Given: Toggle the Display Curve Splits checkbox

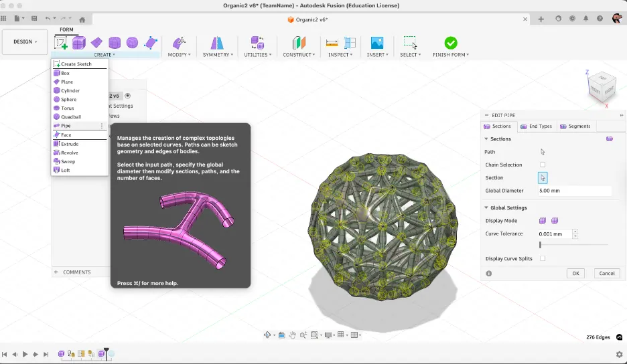Looking at the screenshot, I should [x=543, y=258].
